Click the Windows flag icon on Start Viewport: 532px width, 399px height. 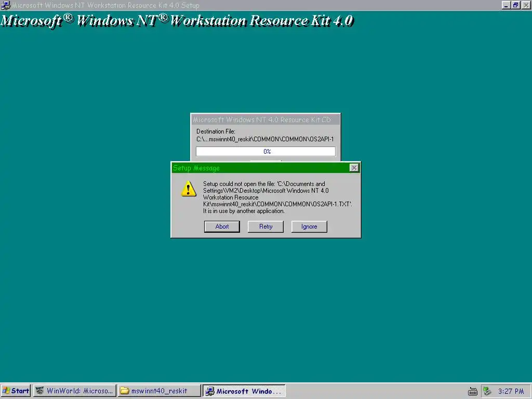click(x=6, y=391)
